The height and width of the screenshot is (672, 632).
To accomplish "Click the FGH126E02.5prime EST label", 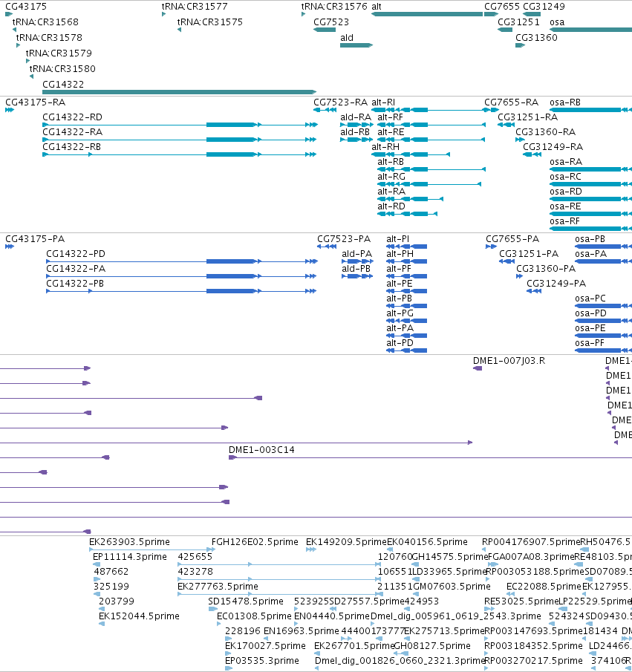I will coord(255,542).
